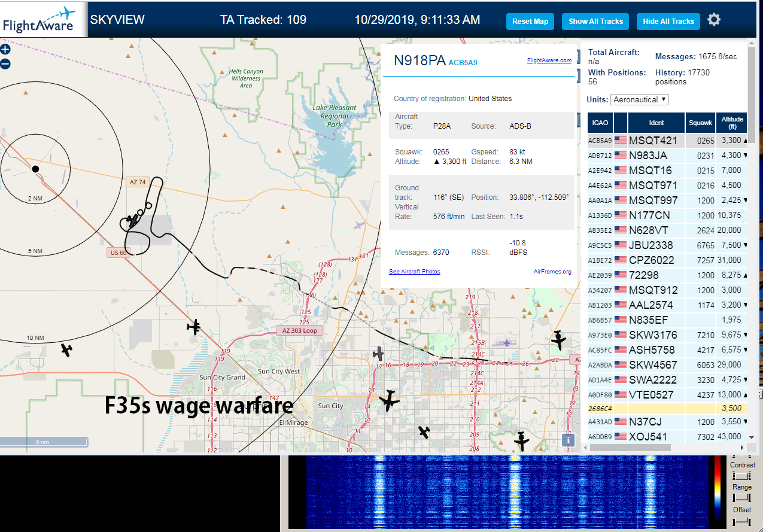
Task: Select the highlighted 2686C4 row
Action: click(667, 409)
